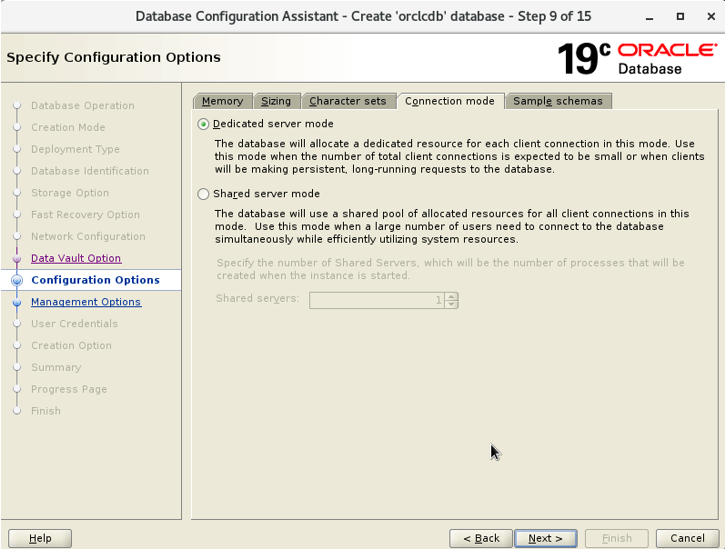Image resolution: width=726 pixels, height=550 pixels.
Task: Open Help for this step
Action: [x=40, y=538]
